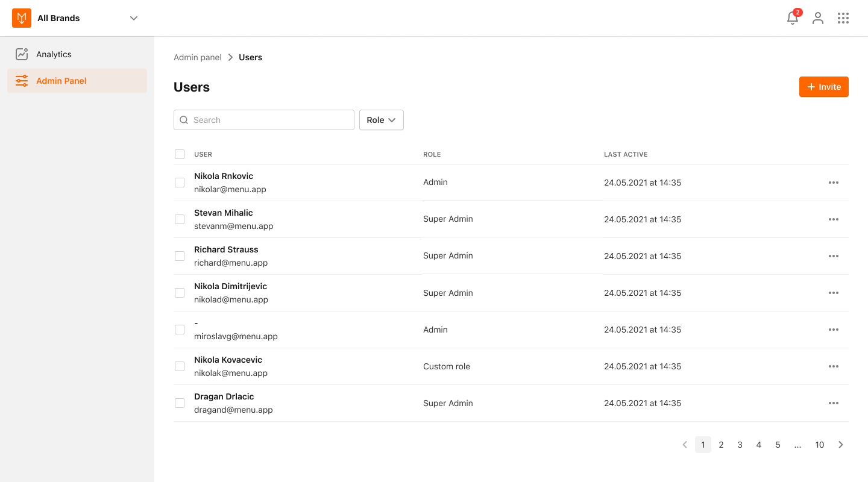Image resolution: width=868 pixels, height=482 pixels.
Task: Open the notifications bell with badge
Action: (792, 18)
